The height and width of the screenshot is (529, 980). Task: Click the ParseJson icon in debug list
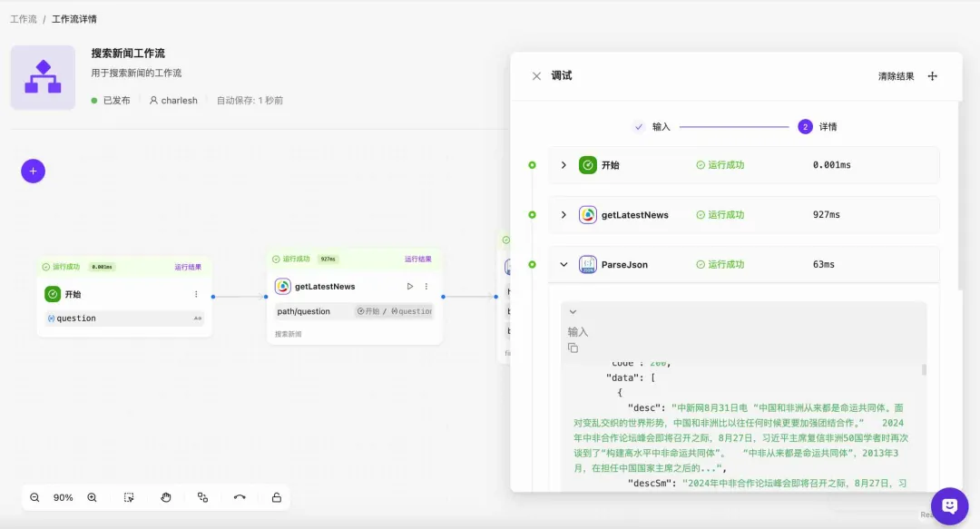(x=587, y=265)
